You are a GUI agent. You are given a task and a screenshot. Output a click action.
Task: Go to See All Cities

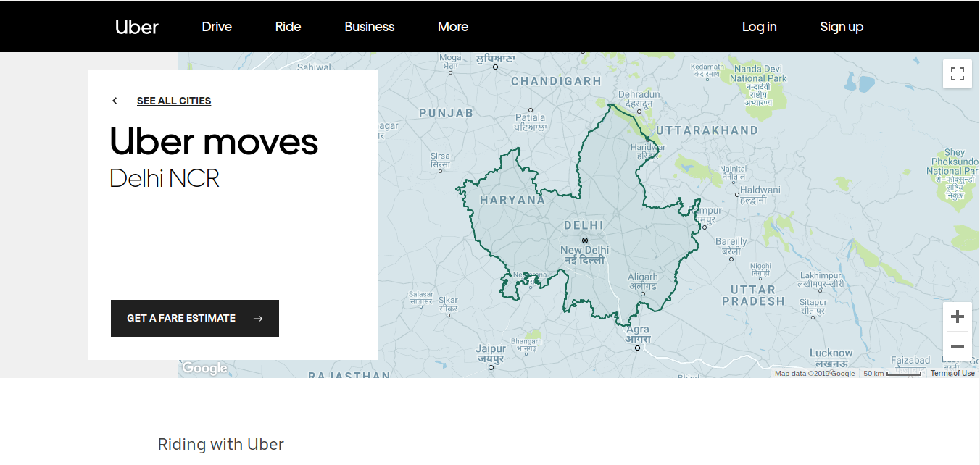[x=174, y=101]
